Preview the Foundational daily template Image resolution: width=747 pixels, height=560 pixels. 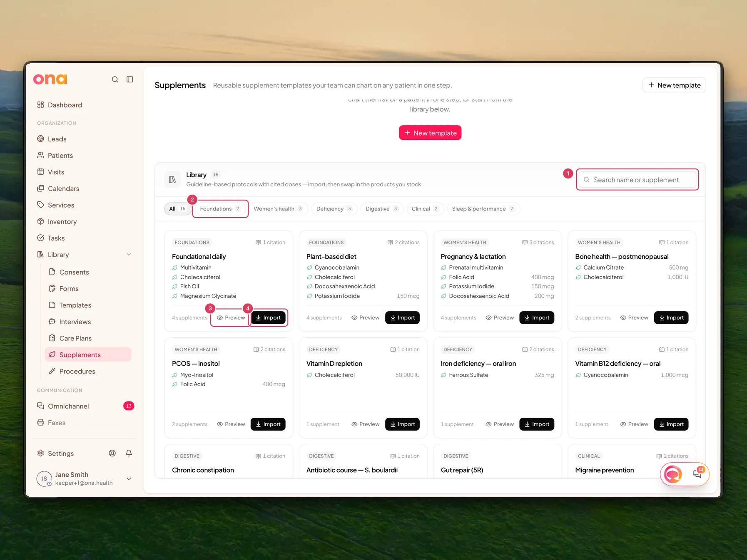point(231,317)
